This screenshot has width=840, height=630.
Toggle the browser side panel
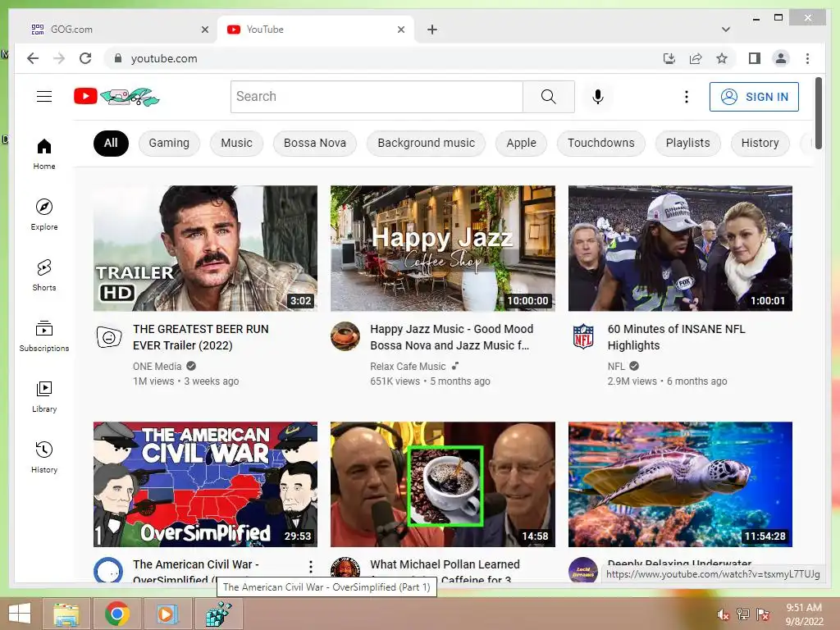755,58
